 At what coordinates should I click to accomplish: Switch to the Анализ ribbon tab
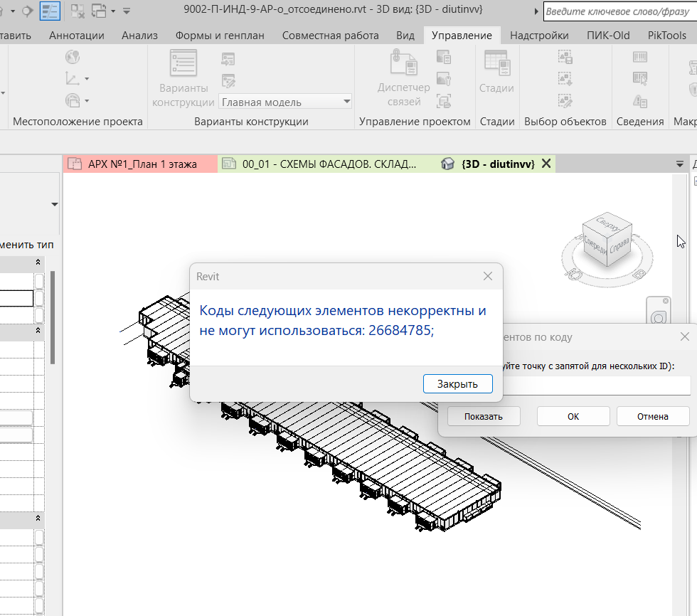(139, 36)
